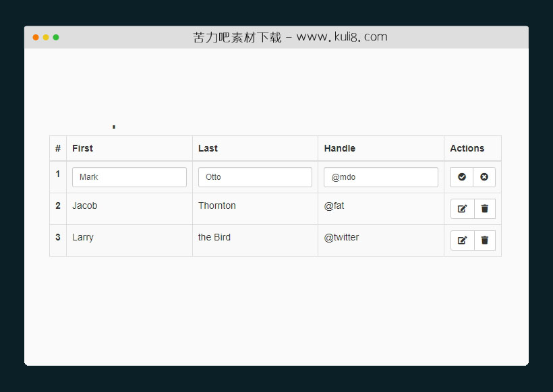Viewport: 553px width, 392px height.
Task: Click the # column header
Action: [58, 148]
